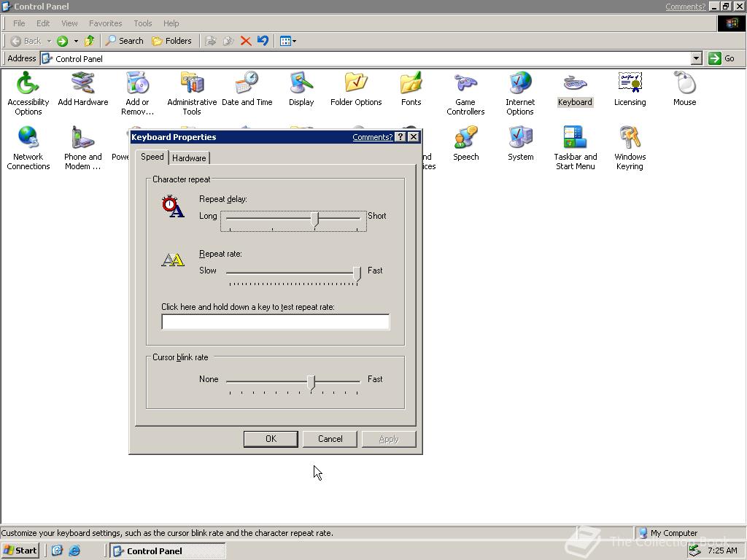Click Comments? link in Control Panel title bar
Image resolution: width=747 pixels, height=560 pixels.
[x=685, y=7]
